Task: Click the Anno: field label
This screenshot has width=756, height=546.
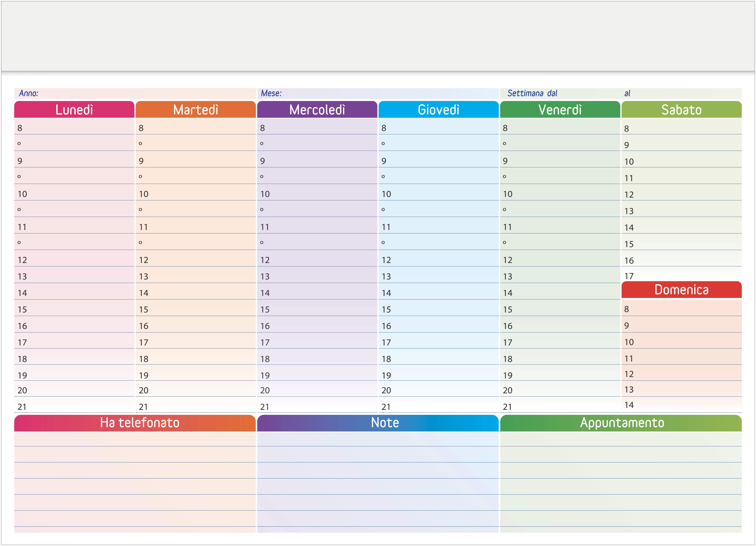Action: pos(29,93)
